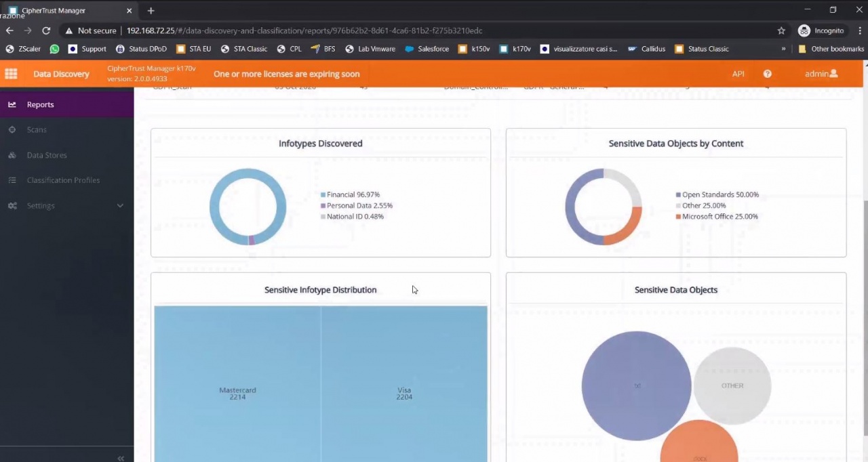Viewport: 868px width, 462px height.
Task: Select Data Stores in the sidebar
Action: 66,155
